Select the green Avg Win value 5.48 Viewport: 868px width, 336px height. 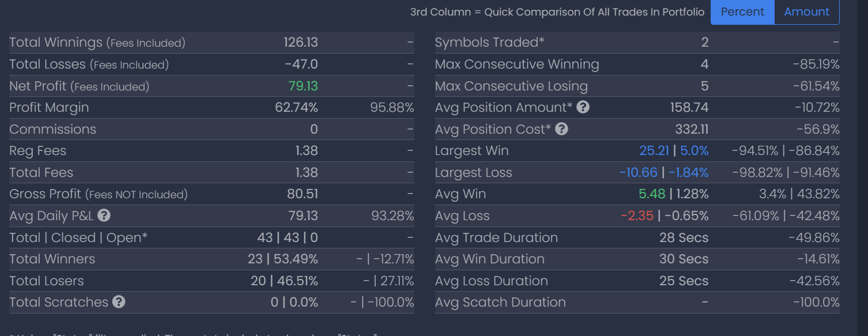tap(651, 194)
